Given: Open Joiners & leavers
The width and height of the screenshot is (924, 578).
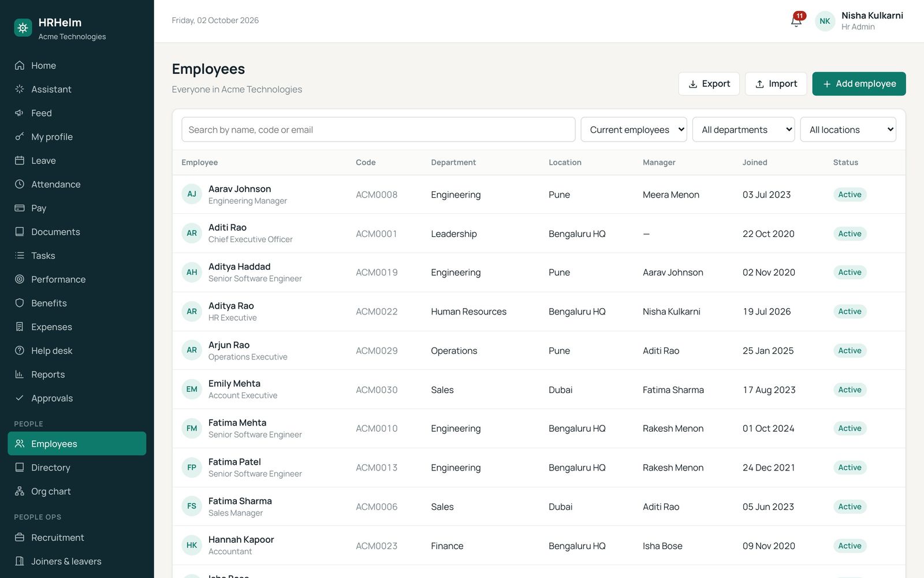Looking at the screenshot, I should click(77, 561).
